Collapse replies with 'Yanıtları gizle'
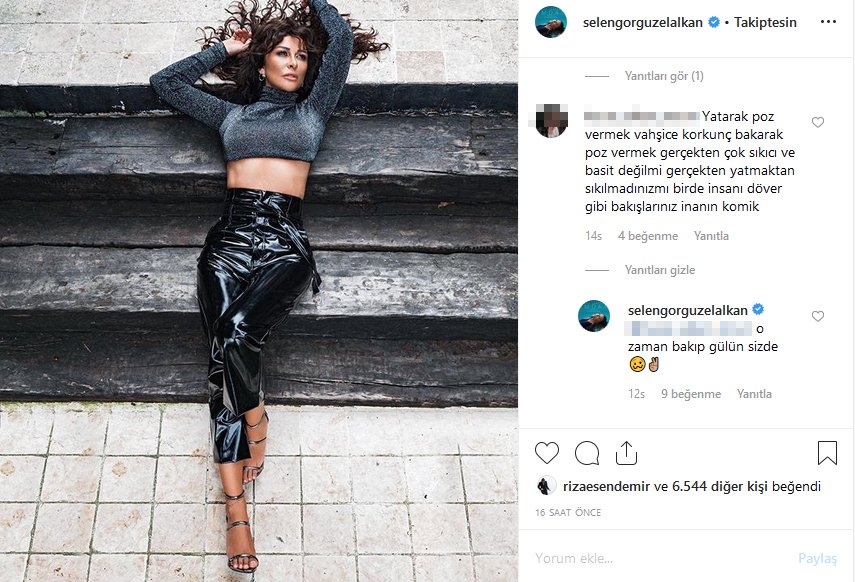This screenshot has height=582, width=855. point(660,269)
